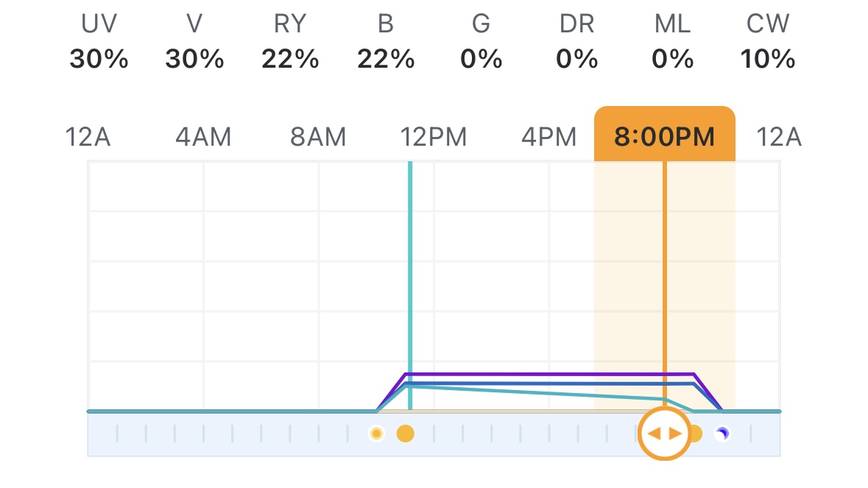Choose the B blue channel readout
Screen dimensions: 868x488
coord(386,43)
